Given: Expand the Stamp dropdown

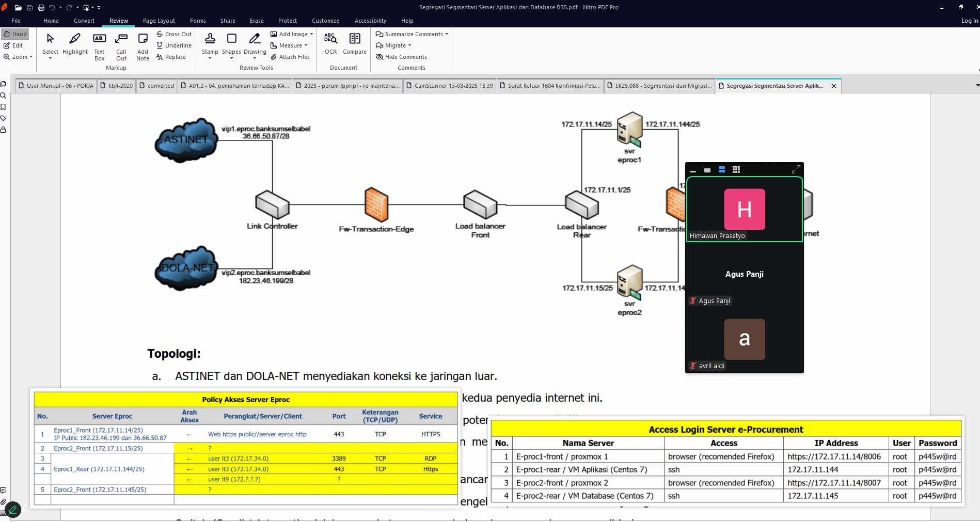Looking at the screenshot, I should (x=210, y=58).
